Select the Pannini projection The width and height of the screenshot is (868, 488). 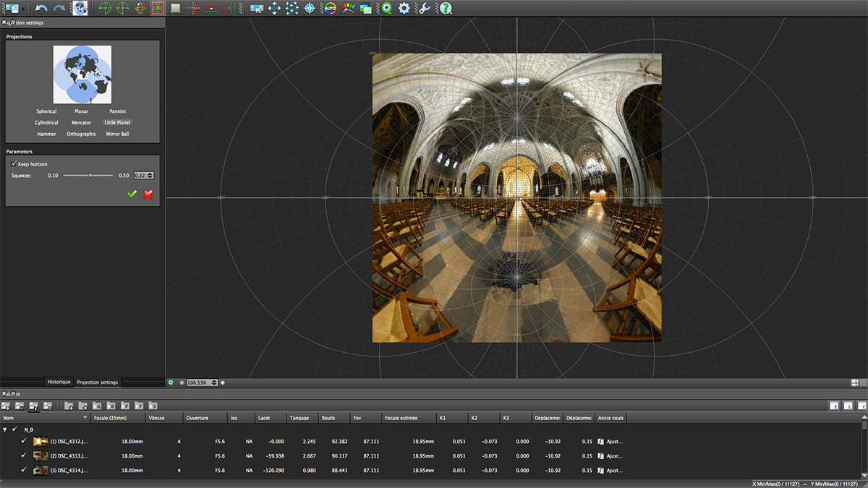(117, 111)
